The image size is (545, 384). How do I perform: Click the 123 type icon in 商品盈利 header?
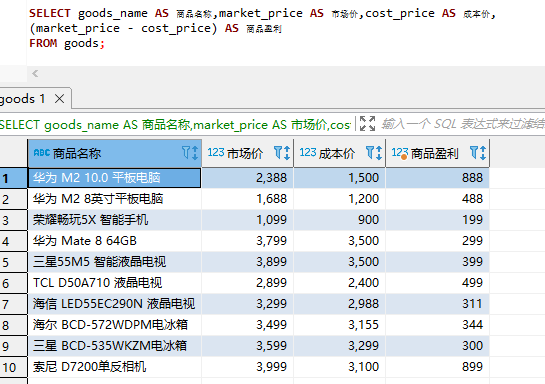click(x=400, y=153)
